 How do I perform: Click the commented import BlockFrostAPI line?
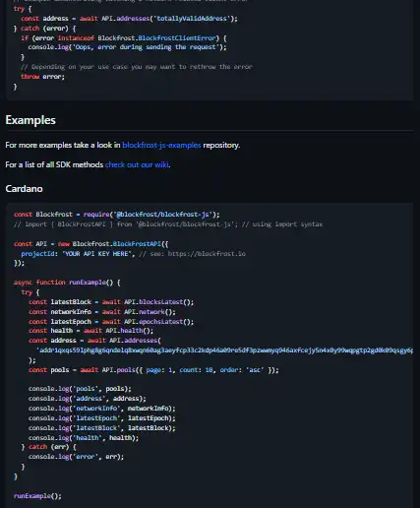[168, 224]
